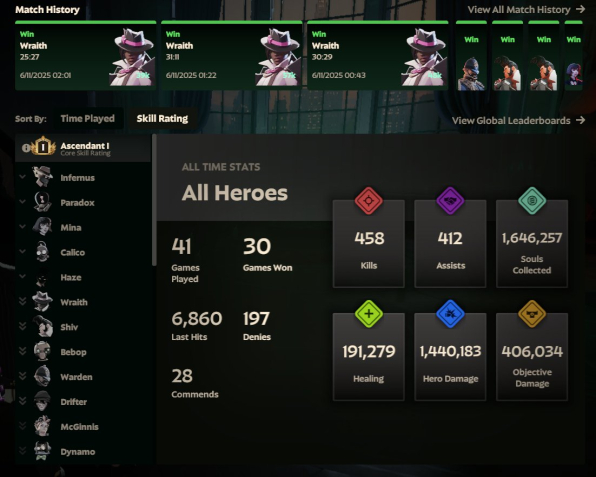The image size is (596, 477).
Task: Select the Paradox hero portrait
Action: (42, 201)
